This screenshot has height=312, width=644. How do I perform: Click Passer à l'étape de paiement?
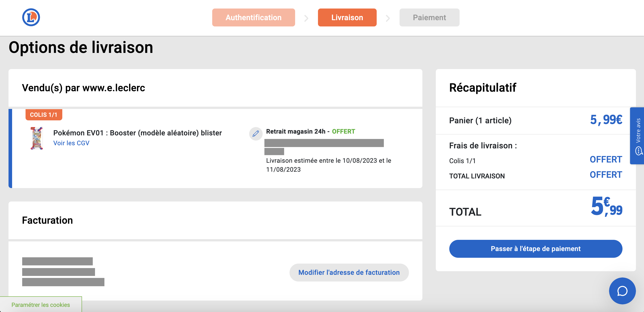pyautogui.click(x=536, y=249)
